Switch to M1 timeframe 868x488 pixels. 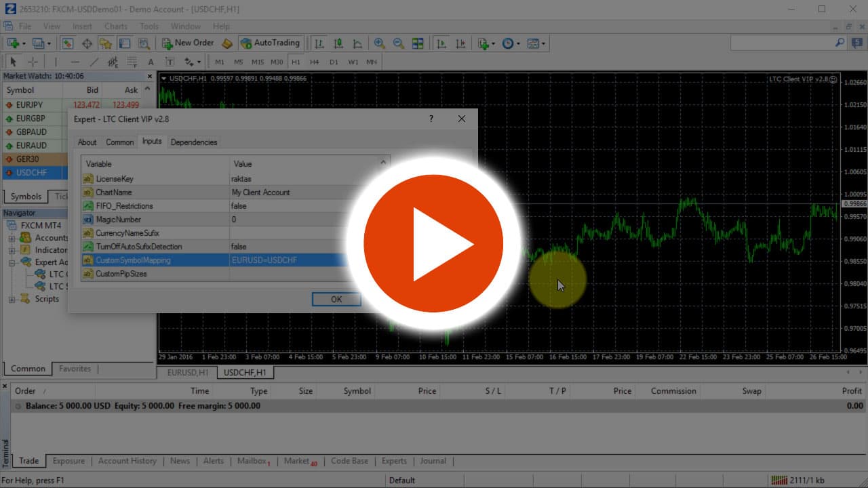(220, 62)
